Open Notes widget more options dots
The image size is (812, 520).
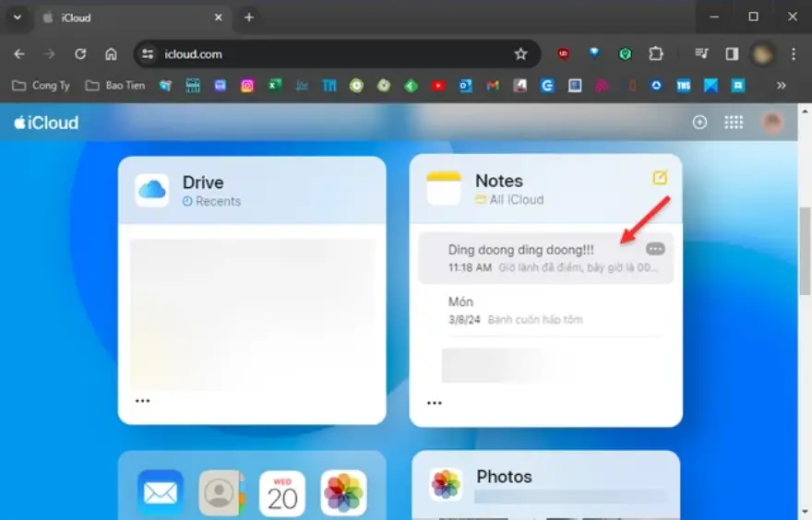(434, 403)
